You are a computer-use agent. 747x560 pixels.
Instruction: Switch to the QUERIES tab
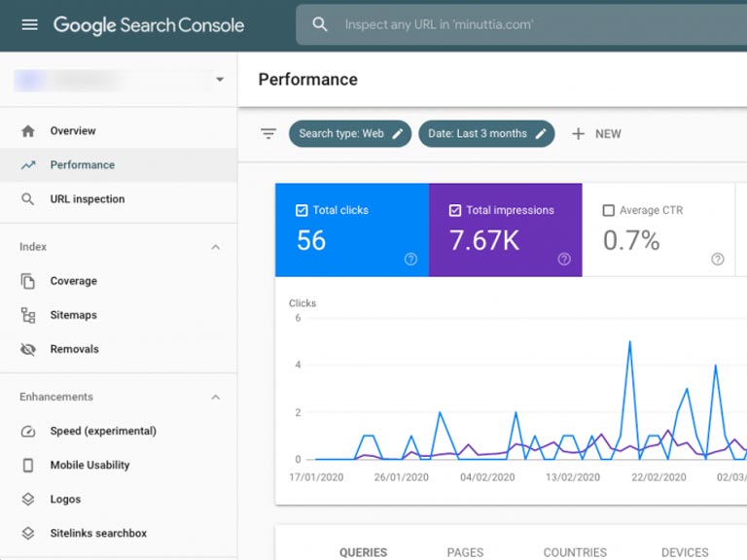[363, 552]
